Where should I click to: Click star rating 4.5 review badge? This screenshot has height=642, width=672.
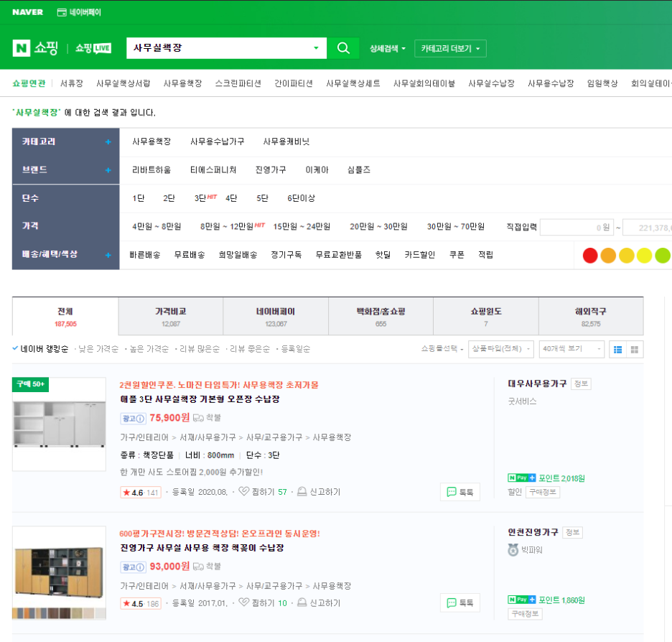point(141,603)
